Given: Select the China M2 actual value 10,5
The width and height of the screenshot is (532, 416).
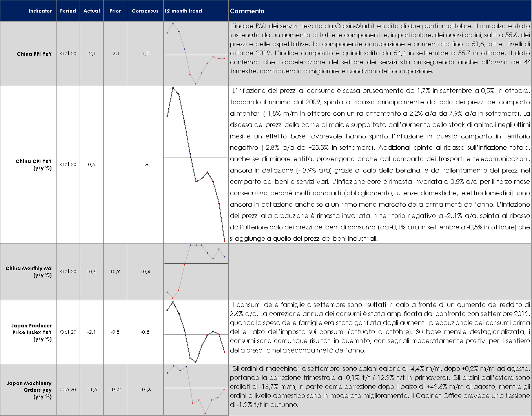Looking at the screenshot, I should [x=91, y=271].
